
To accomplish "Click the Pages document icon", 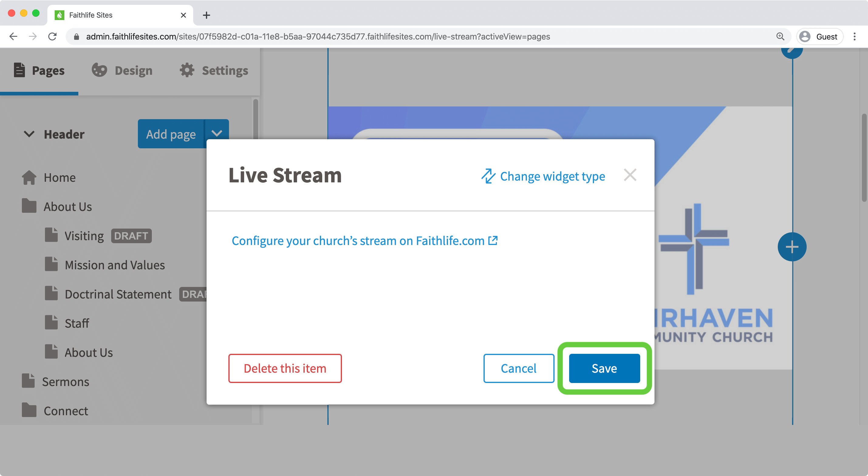I will point(19,70).
